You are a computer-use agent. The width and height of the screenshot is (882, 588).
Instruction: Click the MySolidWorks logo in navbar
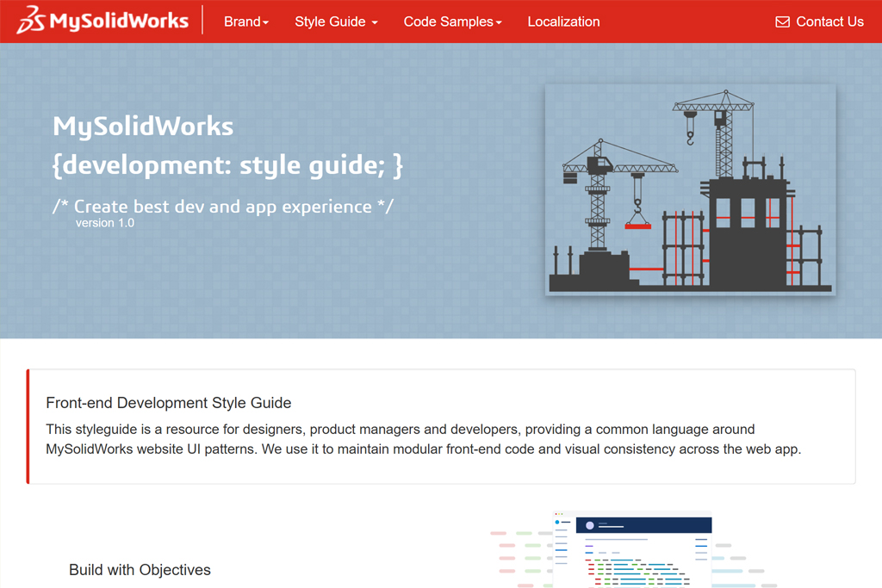tap(102, 21)
